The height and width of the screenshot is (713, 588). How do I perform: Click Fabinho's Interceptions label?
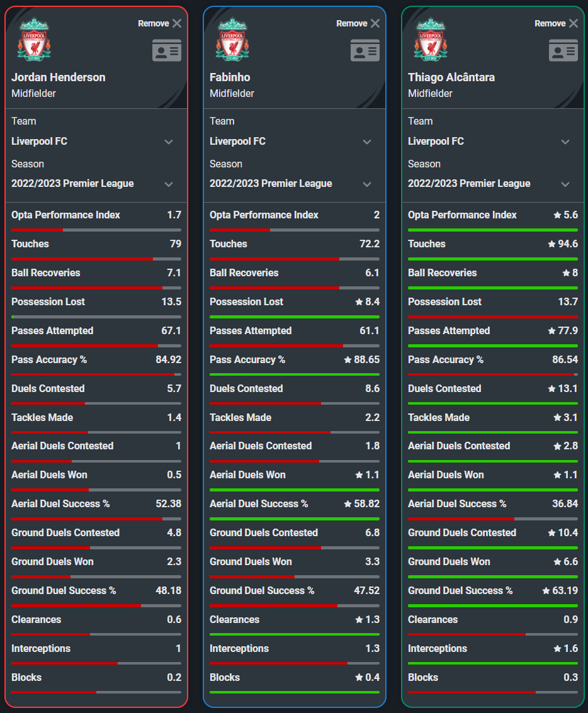pos(239,648)
